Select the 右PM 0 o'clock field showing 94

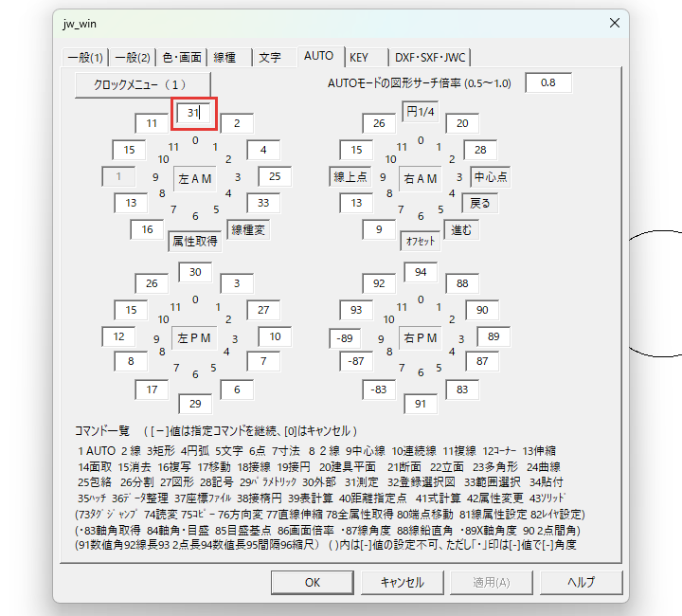[x=421, y=272]
